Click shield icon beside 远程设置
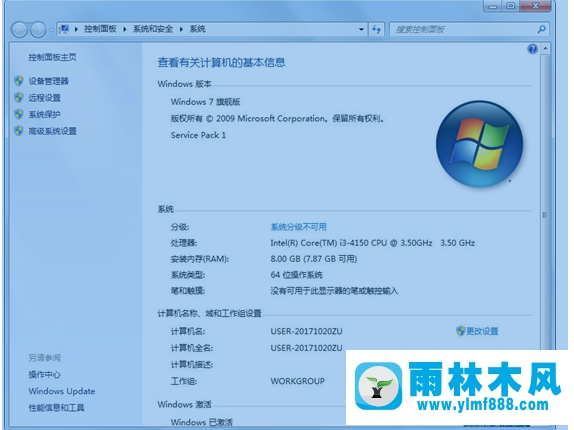 (19, 97)
